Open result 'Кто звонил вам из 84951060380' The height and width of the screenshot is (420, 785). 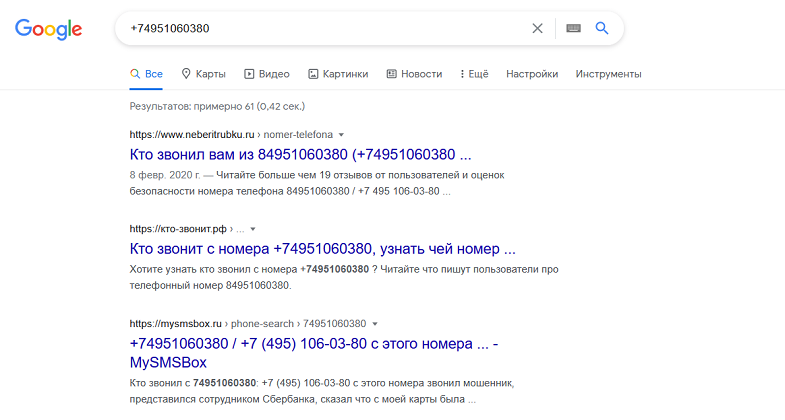[300, 154]
